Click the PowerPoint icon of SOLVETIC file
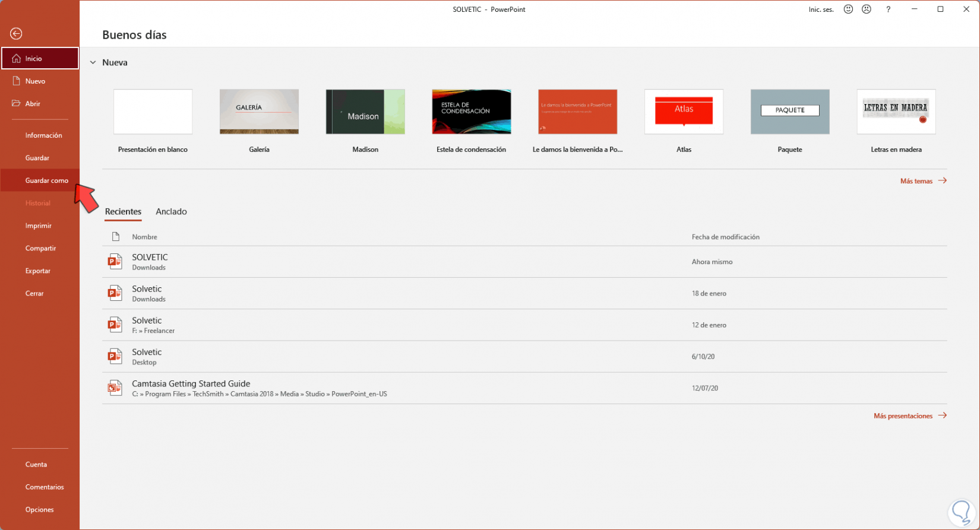 click(x=115, y=262)
